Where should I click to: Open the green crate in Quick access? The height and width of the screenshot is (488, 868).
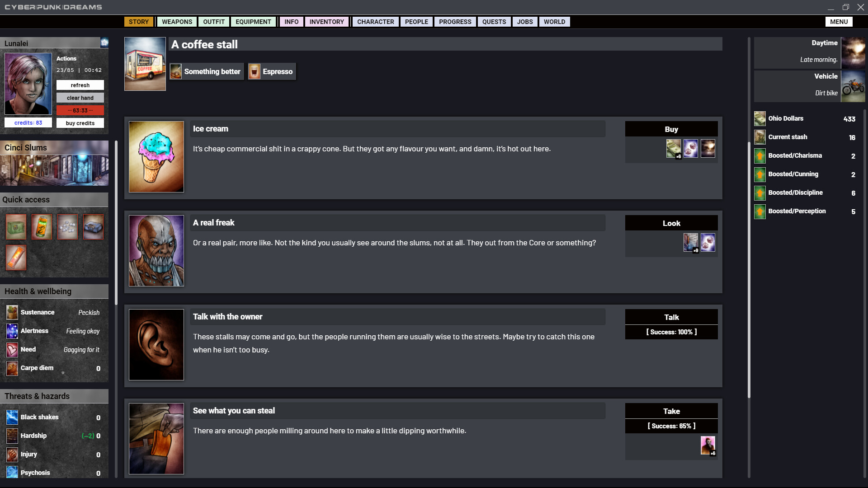click(x=15, y=226)
